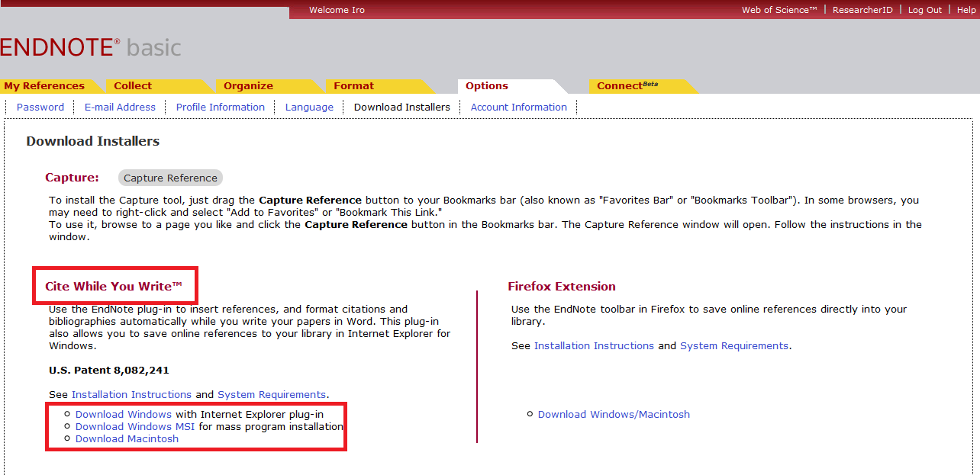Click the Firefox Extension heading
The width and height of the screenshot is (980, 475).
tap(562, 287)
